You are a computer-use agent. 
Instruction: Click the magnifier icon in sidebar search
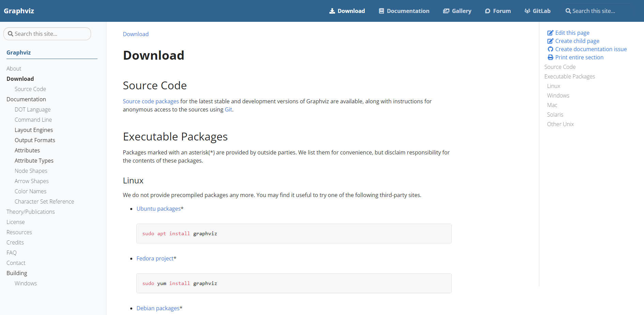click(11, 34)
